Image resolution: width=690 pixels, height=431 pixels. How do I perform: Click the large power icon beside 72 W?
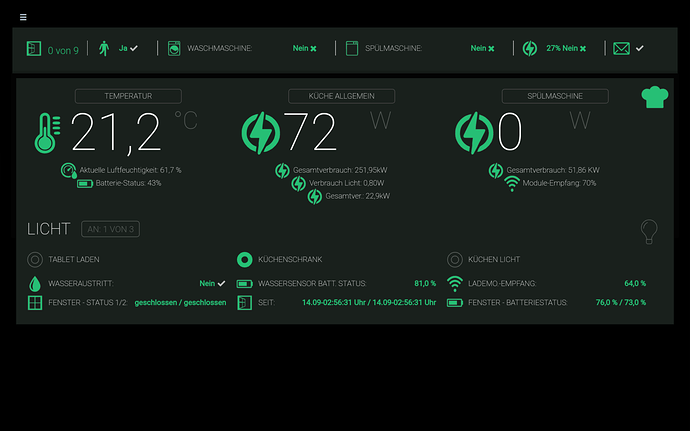[262, 131]
